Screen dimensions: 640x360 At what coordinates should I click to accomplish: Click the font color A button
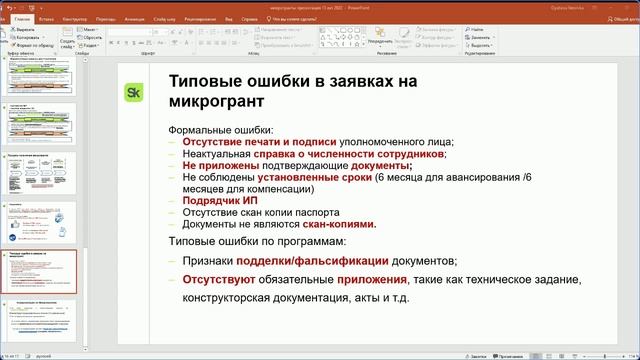(187, 43)
